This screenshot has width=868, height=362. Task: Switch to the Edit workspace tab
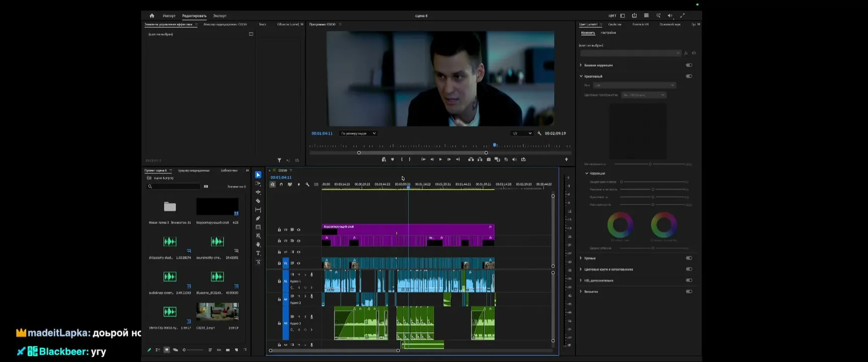(x=194, y=16)
